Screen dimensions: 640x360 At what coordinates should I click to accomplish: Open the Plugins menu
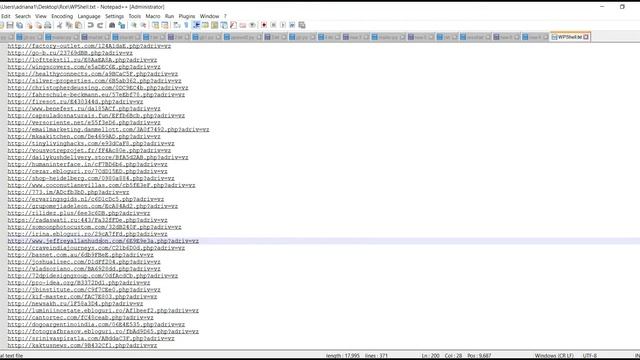click(187, 16)
